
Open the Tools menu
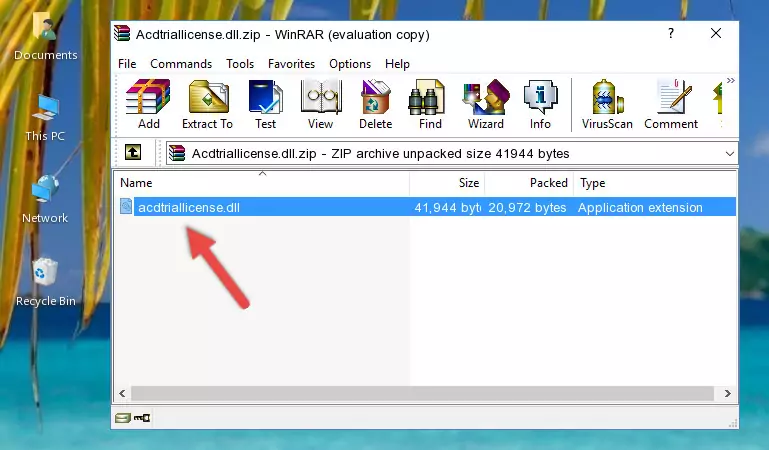[240, 64]
